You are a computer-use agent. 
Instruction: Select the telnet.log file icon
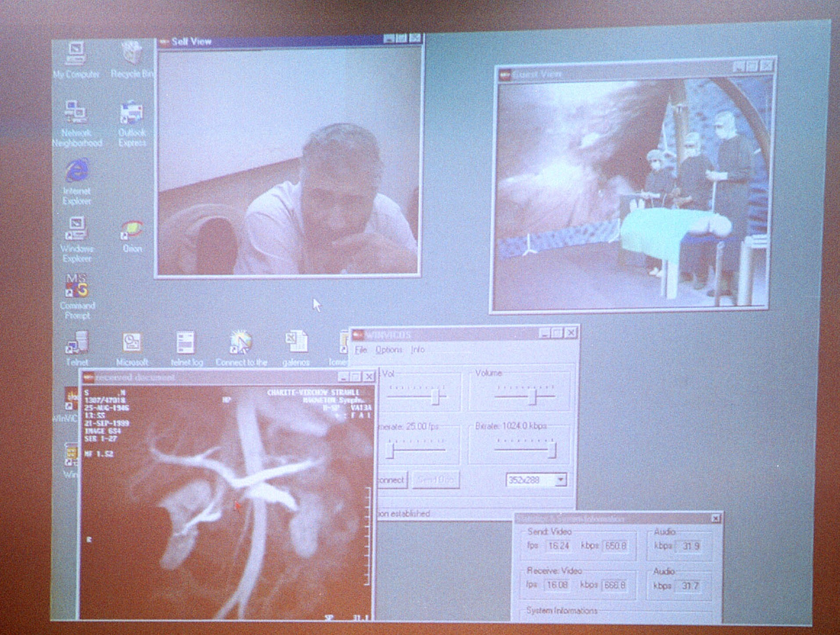(x=186, y=349)
